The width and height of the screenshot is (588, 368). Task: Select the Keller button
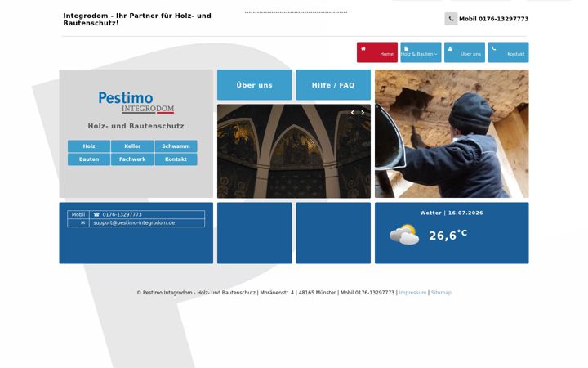point(132,146)
